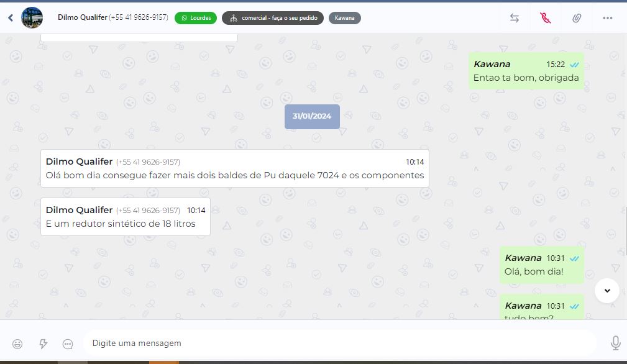The width and height of the screenshot is (627, 364).
Task: Open the emoji picker
Action: coord(17,344)
